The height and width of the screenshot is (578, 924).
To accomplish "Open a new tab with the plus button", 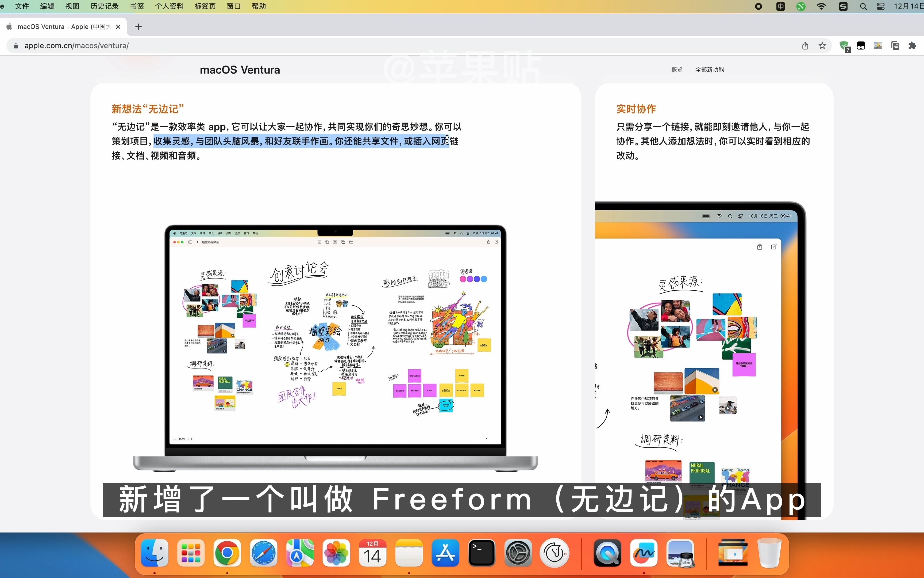I will point(138,27).
